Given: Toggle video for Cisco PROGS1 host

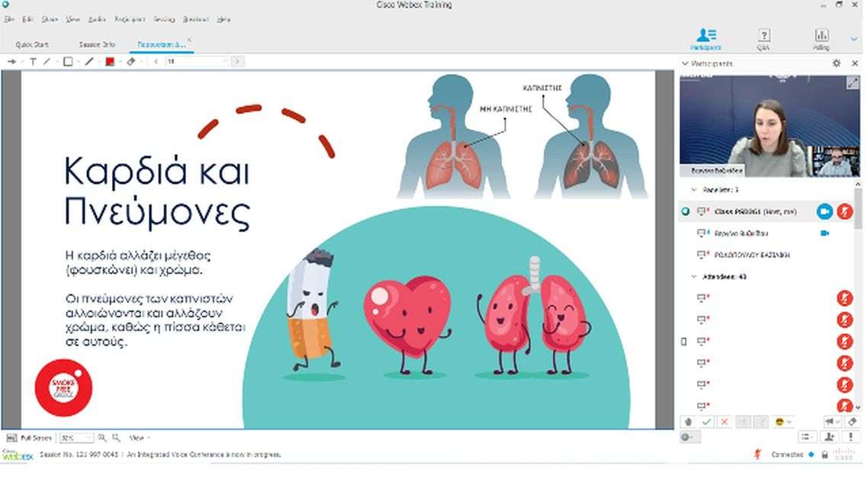Looking at the screenshot, I should coord(825,211).
